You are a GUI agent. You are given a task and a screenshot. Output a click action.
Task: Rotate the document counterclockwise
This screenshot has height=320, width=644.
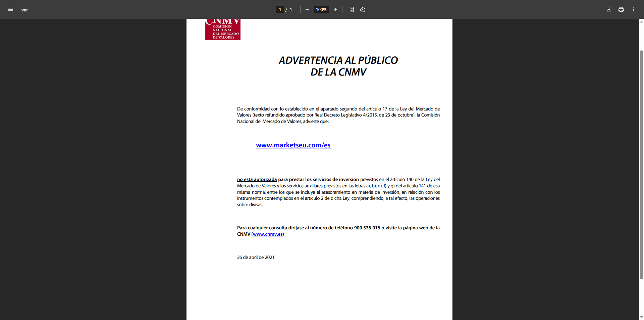pos(363,9)
